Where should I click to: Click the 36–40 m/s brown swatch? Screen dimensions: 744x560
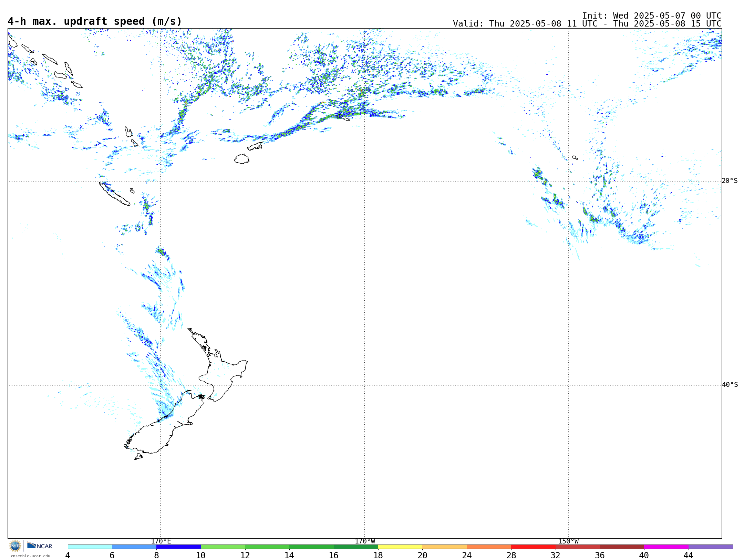tap(622, 547)
